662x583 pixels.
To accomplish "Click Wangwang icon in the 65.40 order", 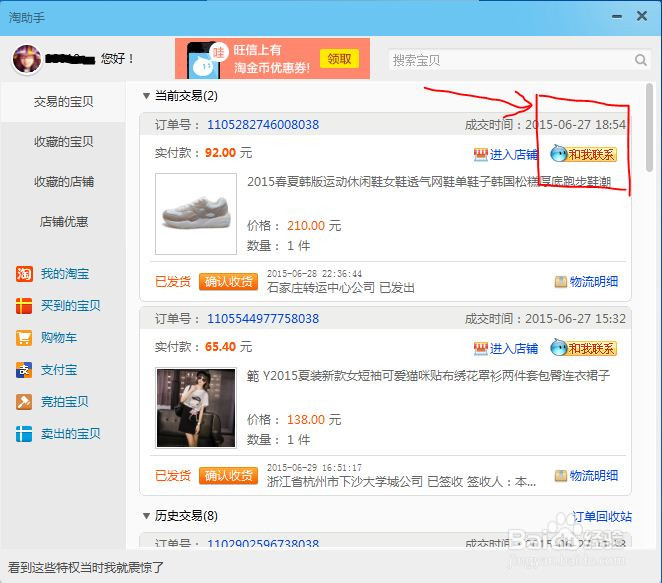I will (x=559, y=347).
